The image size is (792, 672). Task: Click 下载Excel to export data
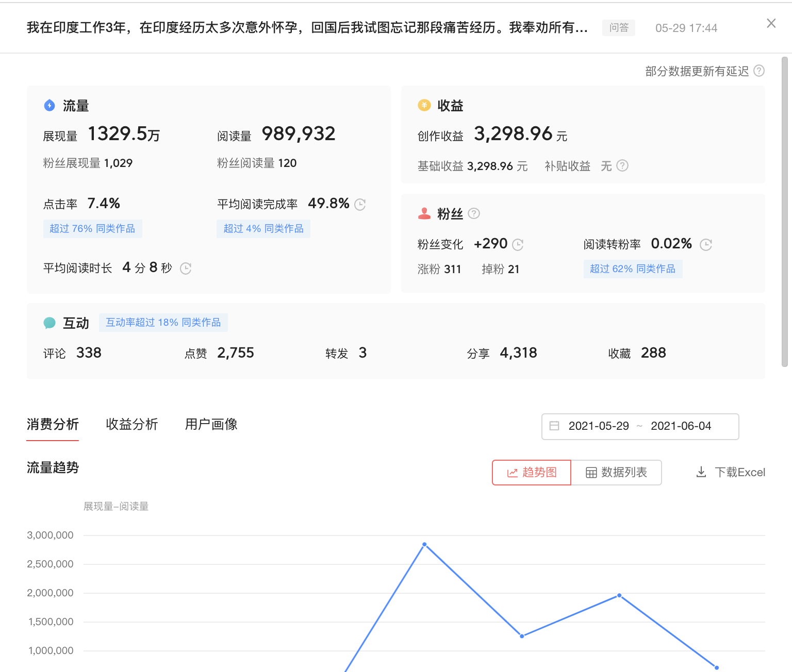tap(730, 472)
